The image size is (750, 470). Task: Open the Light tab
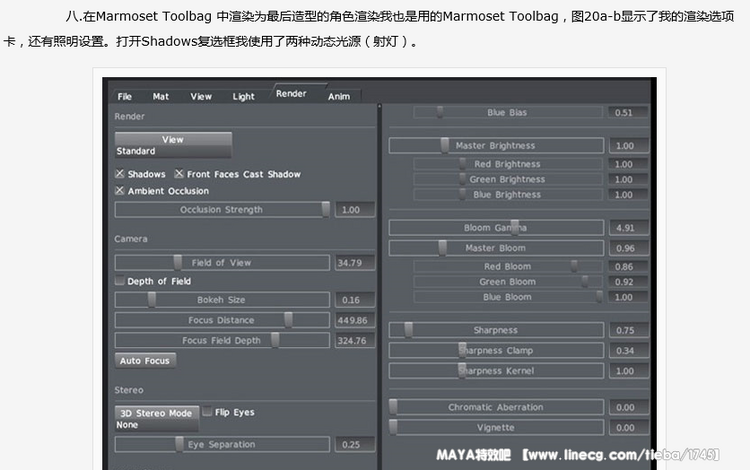(x=244, y=97)
